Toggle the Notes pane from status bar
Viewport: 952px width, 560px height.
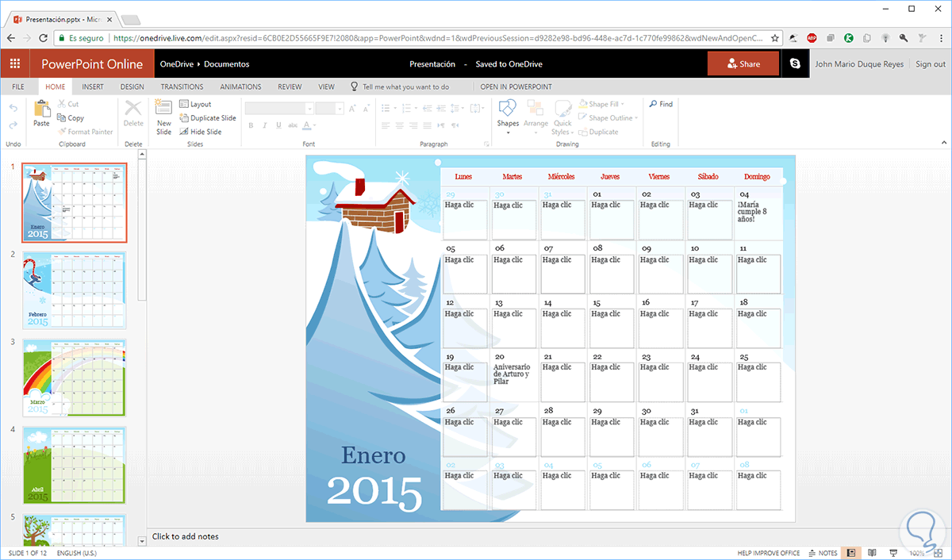point(823,553)
